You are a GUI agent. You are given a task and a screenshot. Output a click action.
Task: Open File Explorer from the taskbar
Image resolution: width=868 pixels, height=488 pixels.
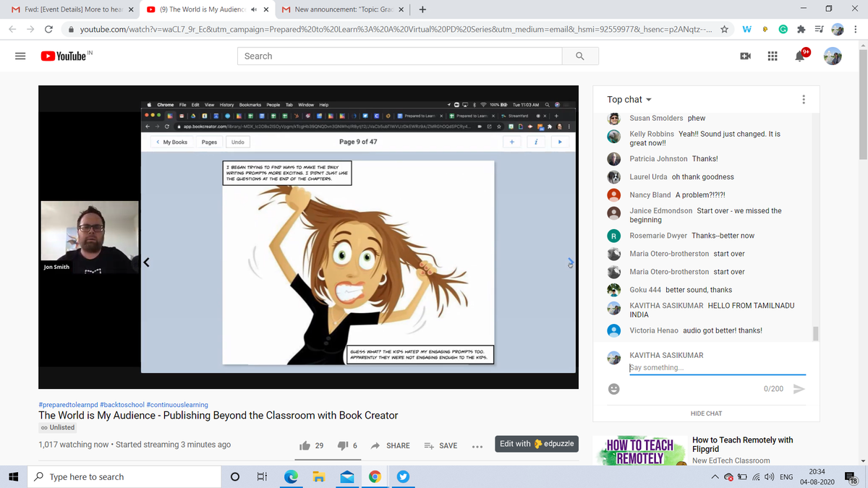tap(318, 476)
